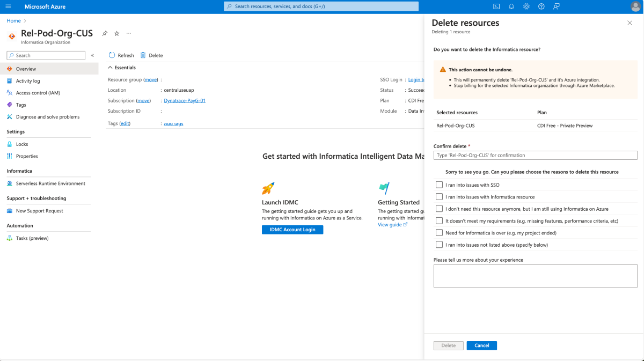Enable 'It doesn't meet my requirements' checkbox

pos(439,220)
